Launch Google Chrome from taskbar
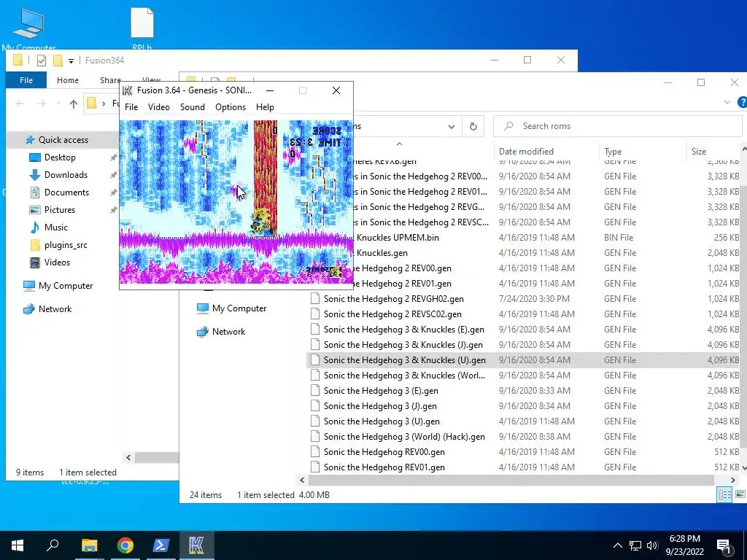This screenshot has height=560, width=747. pyautogui.click(x=125, y=545)
